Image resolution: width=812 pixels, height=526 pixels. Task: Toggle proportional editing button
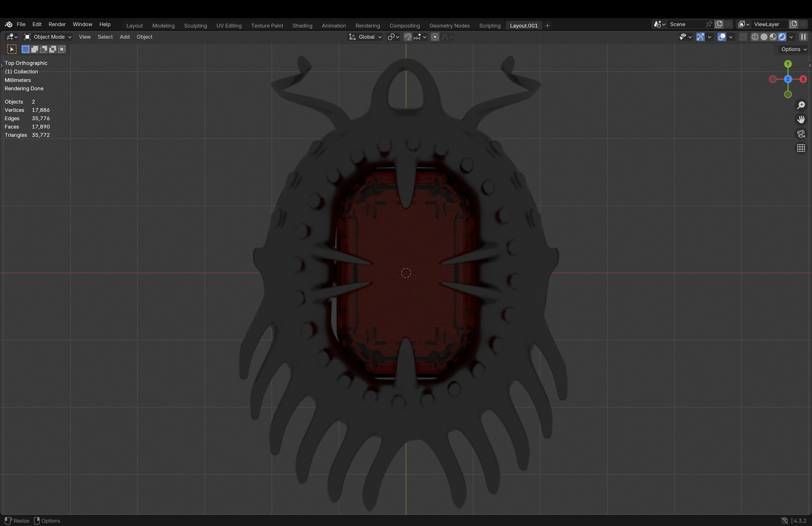pyautogui.click(x=435, y=37)
